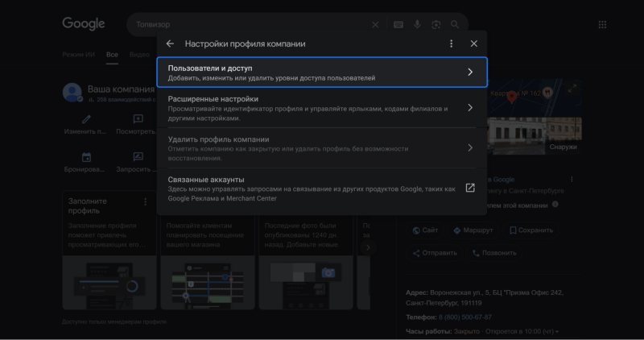Open the three-dot menu in settings dialog header
Image resolution: width=644 pixels, height=340 pixels.
click(x=451, y=44)
